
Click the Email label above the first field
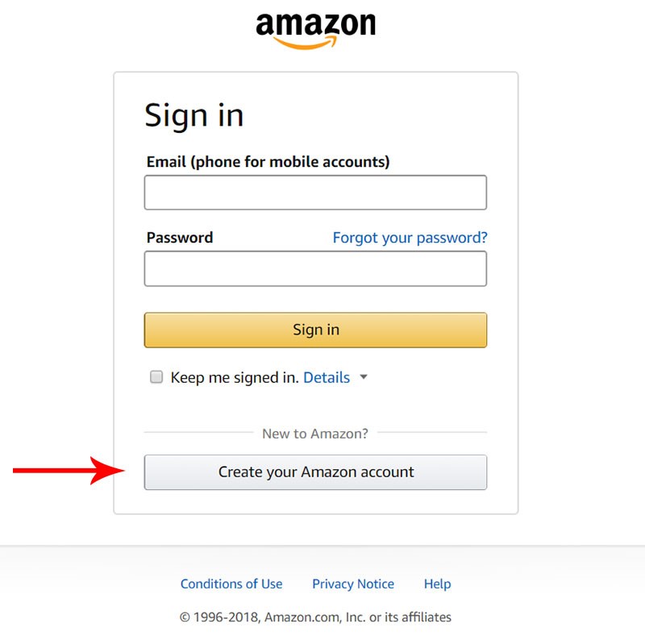click(x=267, y=161)
